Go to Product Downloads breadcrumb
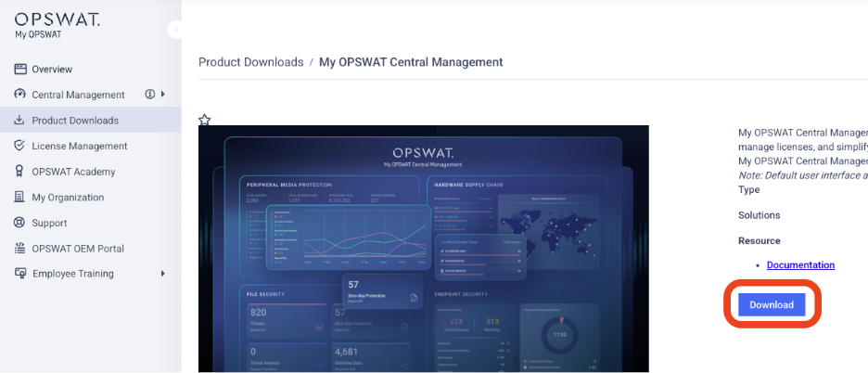 pyautogui.click(x=250, y=62)
